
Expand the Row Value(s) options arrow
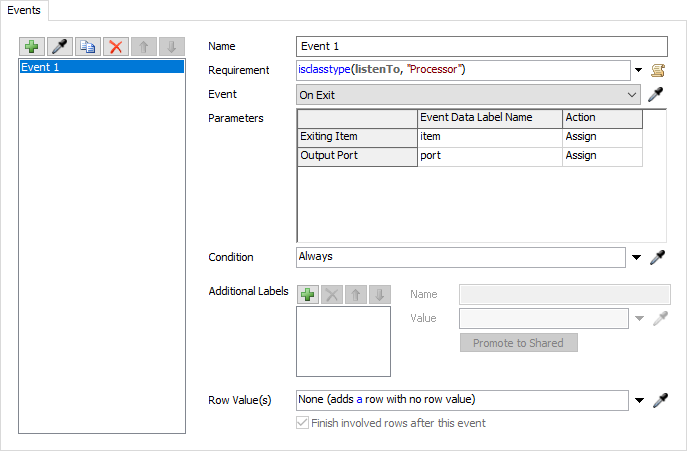pos(638,400)
